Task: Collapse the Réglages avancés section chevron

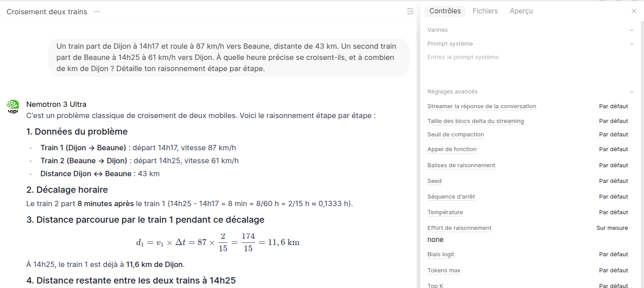Action: pyautogui.click(x=632, y=92)
